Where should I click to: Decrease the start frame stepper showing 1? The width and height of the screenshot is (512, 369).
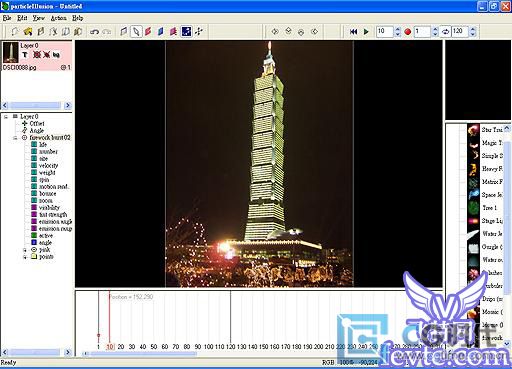pyautogui.click(x=435, y=34)
